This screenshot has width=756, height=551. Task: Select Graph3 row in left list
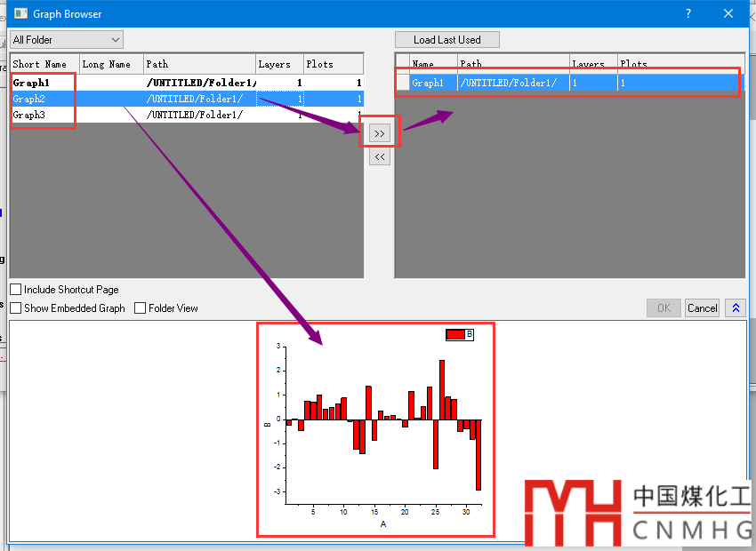pyautogui.click(x=187, y=115)
